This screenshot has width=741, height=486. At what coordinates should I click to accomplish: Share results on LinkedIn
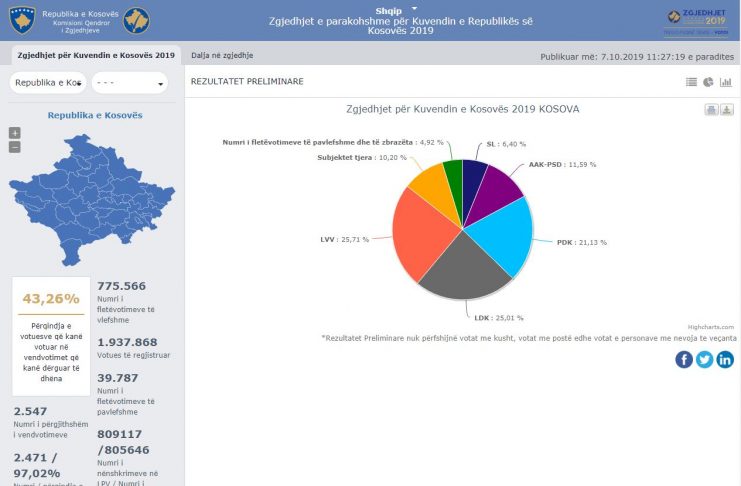pos(725,359)
